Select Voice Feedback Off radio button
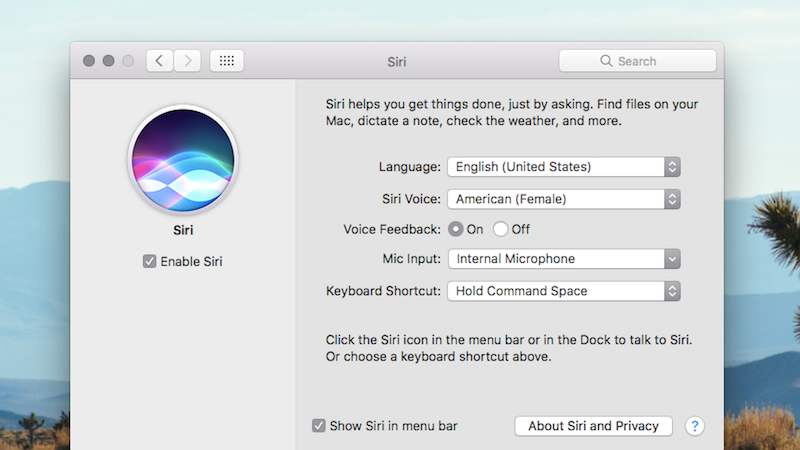Viewport: 800px width, 450px height. pyautogui.click(x=501, y=229)
